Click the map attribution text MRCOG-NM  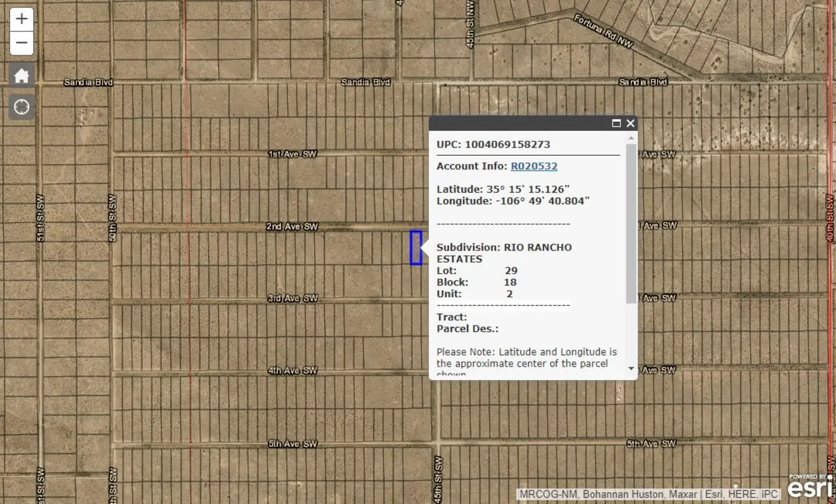tap(549, 494)
